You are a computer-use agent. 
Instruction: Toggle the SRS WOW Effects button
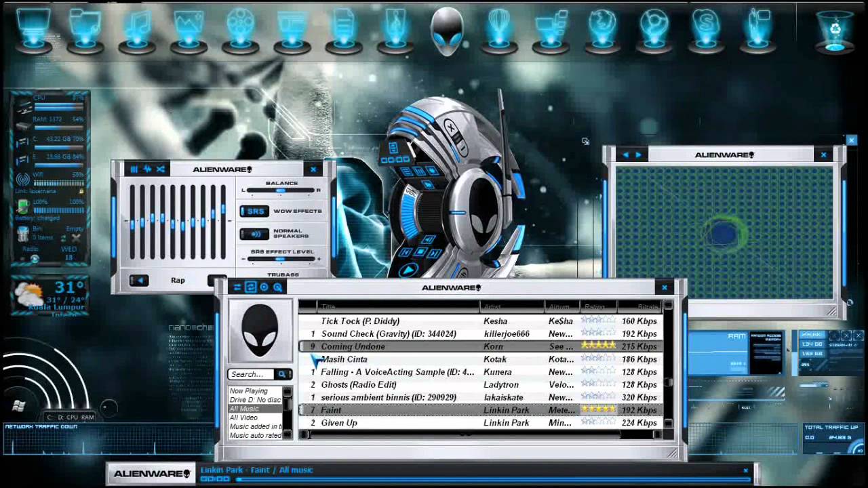point(254,211)
